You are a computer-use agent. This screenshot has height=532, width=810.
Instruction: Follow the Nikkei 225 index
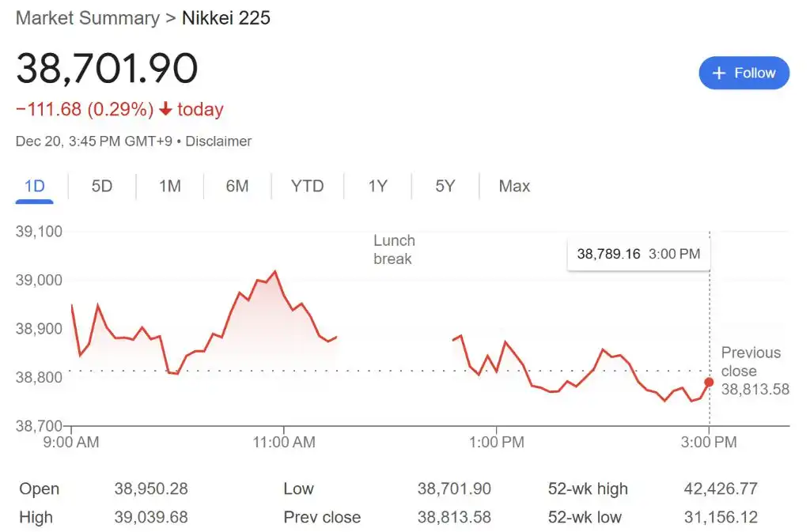(744, 73)
